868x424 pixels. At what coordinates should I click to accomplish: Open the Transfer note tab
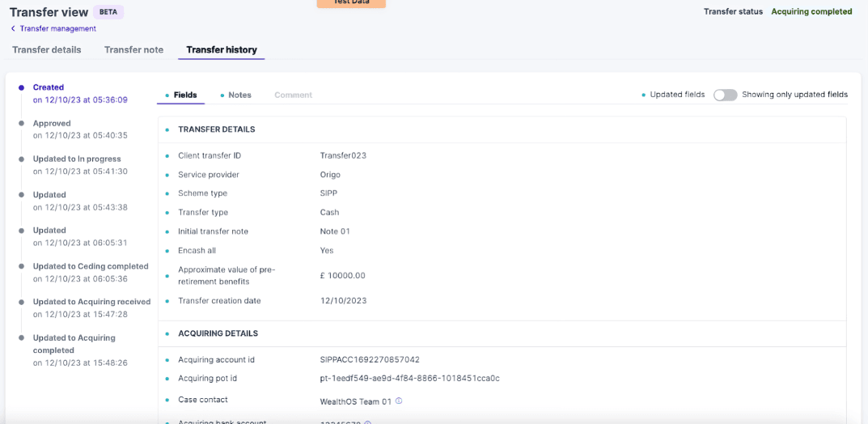coord(133,50)
